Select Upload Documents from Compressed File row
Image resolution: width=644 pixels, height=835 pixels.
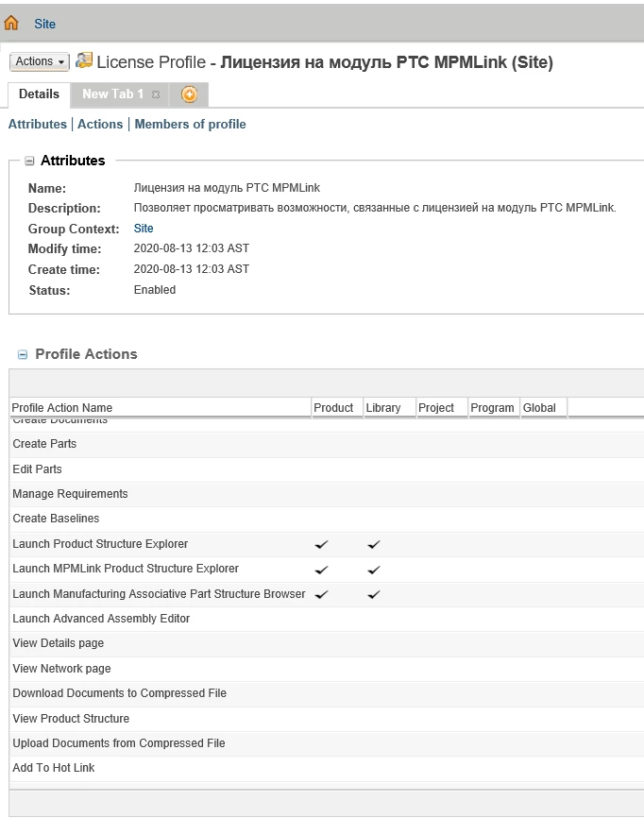tap(327, 743)
